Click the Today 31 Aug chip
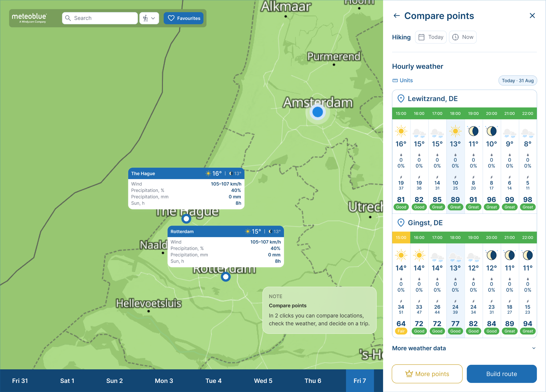 pyautogui.click(x=517, y=81)
